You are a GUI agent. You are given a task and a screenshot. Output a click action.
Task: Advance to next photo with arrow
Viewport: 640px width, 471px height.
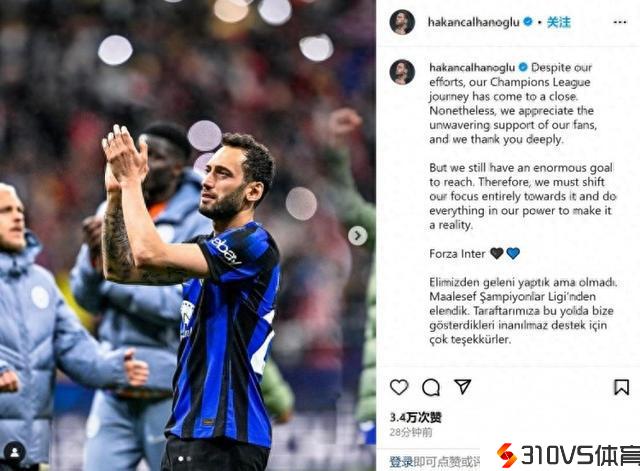358,236
